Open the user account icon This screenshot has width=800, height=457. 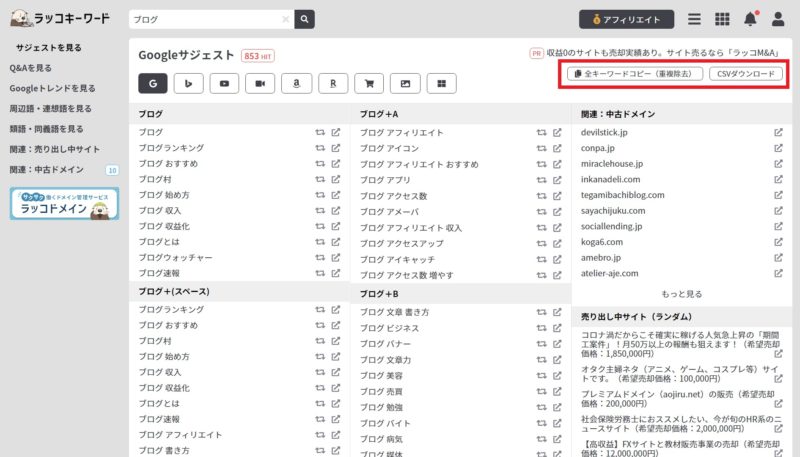tap(778, 19)
